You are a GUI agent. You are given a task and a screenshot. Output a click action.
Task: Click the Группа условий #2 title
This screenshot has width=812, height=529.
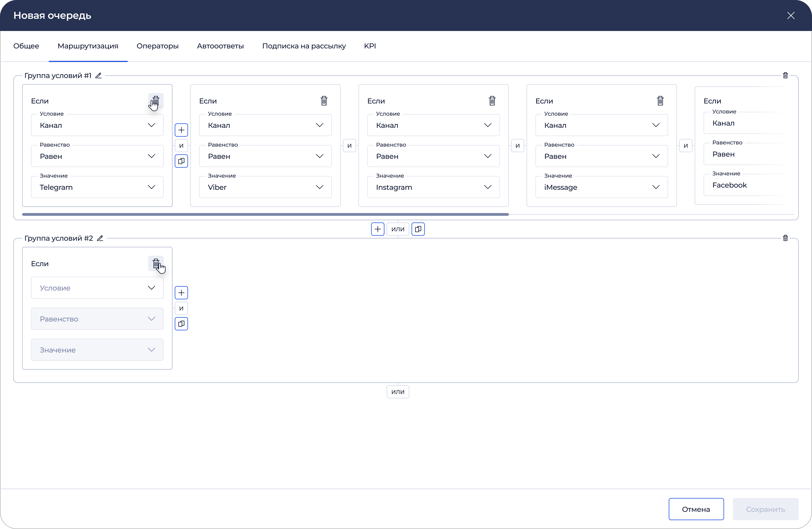[59, 238]
